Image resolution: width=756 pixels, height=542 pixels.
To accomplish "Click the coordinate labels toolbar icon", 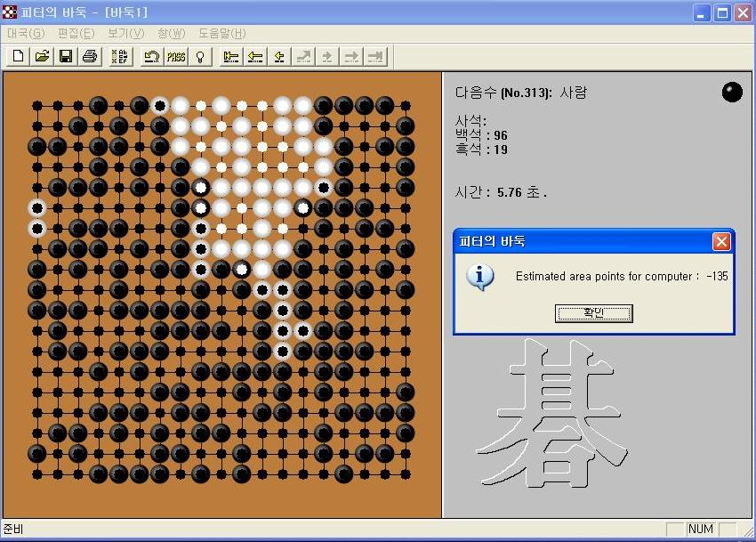I will tap(119, 57).
